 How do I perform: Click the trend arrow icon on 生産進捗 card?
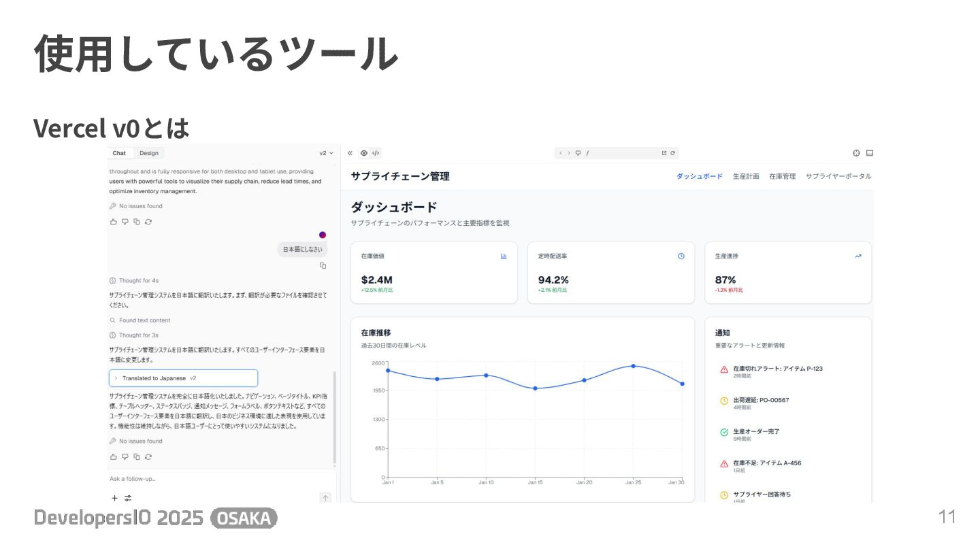[858, 256]
